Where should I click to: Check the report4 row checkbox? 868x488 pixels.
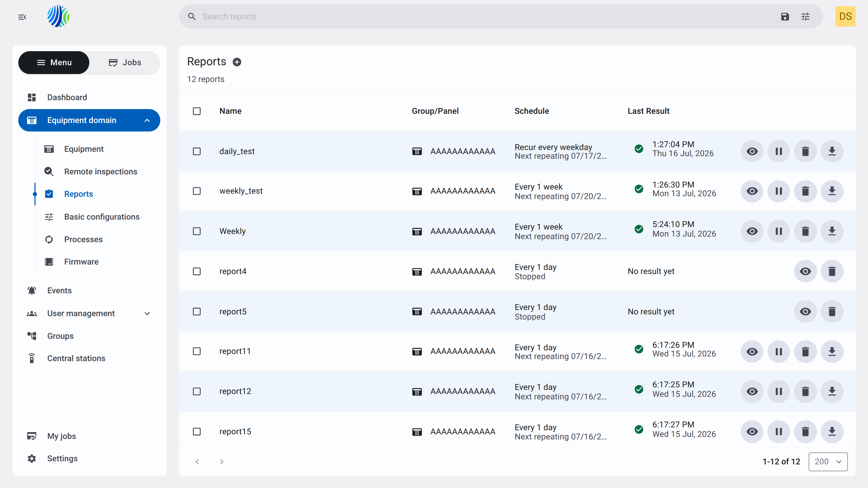coord(197,271)
